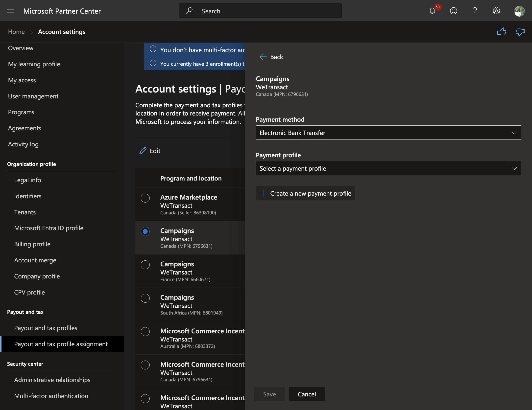Open the hamburger navigation menu
This screenshot has height=410, width=532.
11,11
